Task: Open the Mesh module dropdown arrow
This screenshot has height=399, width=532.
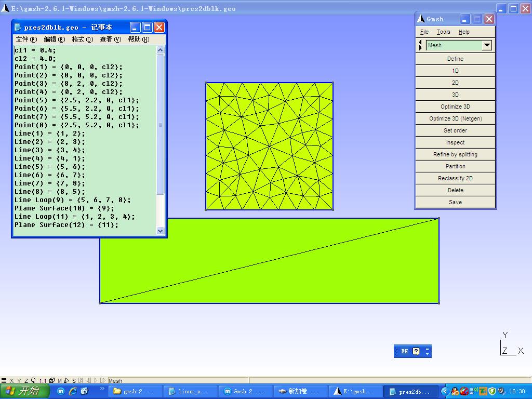Action: [487, 45]
